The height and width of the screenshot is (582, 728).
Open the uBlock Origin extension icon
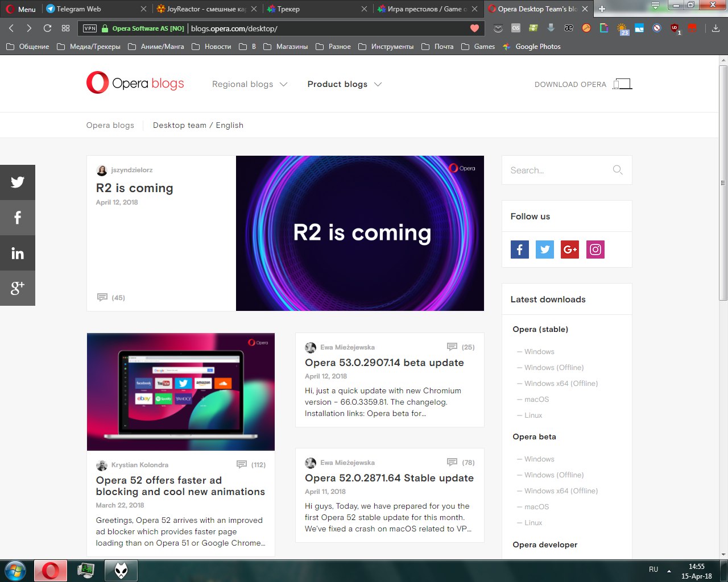pos(675,28)
